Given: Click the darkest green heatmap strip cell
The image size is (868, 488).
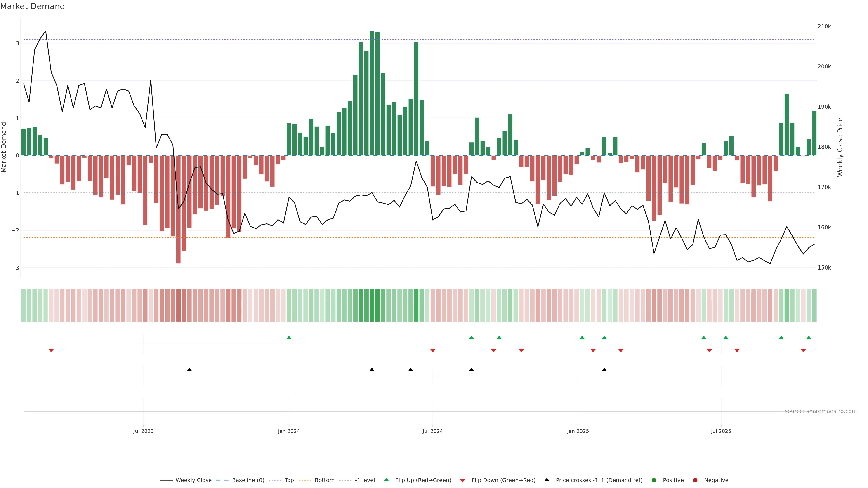Looking at the screenshot, I should pos(372,305).
